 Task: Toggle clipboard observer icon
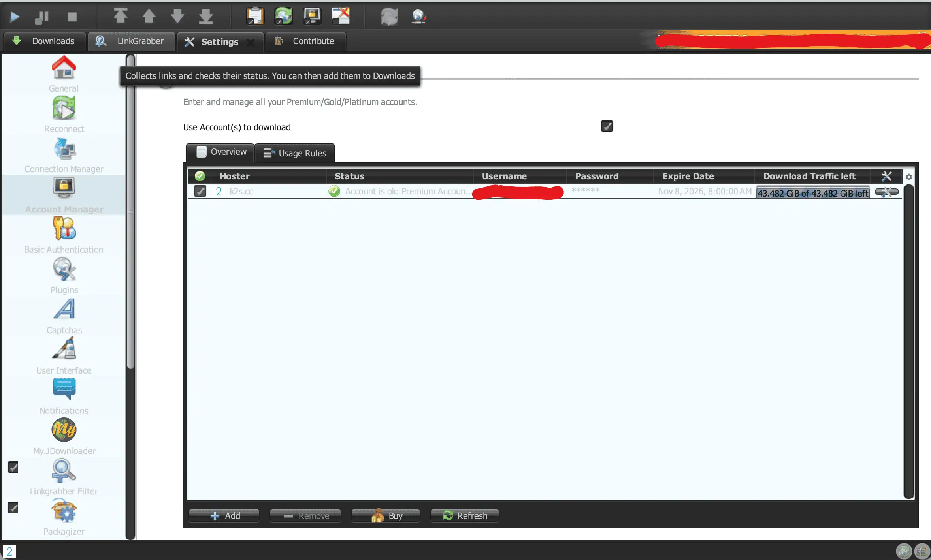(255, 16)
